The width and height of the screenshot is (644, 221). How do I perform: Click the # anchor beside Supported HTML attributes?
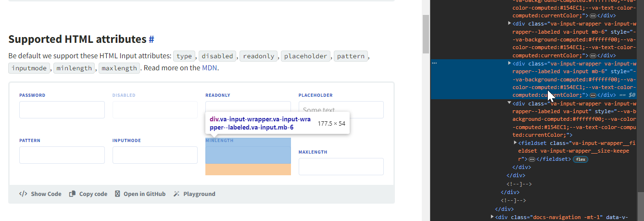point(152,39)
